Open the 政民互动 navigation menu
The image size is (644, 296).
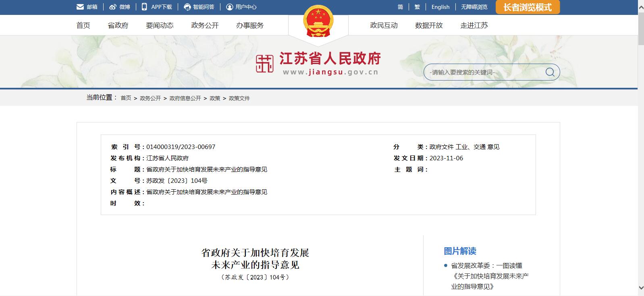[x=384, y=25]
